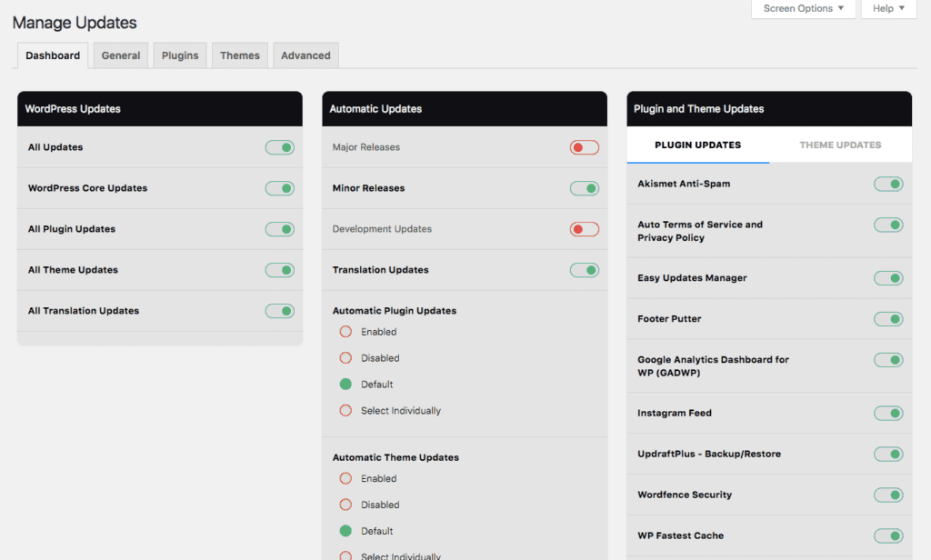The height and width of the screenshot is (560, 931).
Task: Click the WordPress Updates panel header
Action: (160, 109)
